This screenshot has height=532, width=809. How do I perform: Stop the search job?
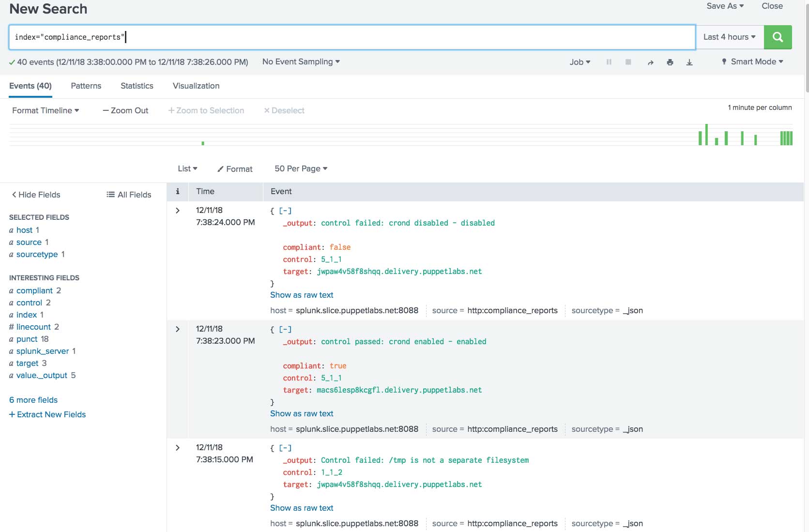coord(628,62)
